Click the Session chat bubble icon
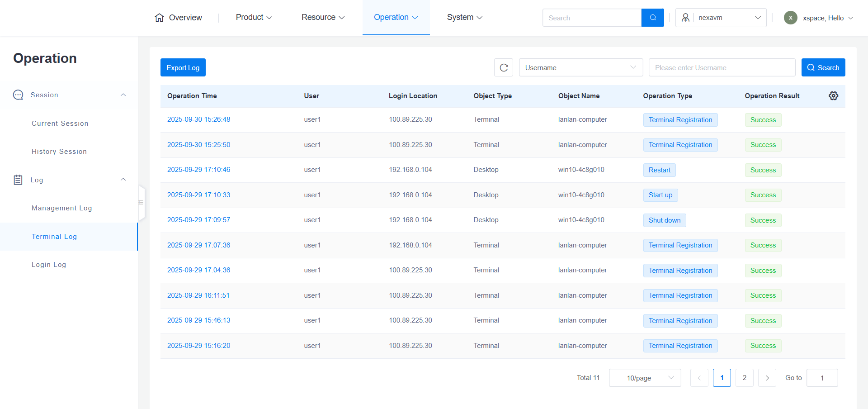Image resolution: width=868 pixels, height=409 pixels. coord(18,95)
